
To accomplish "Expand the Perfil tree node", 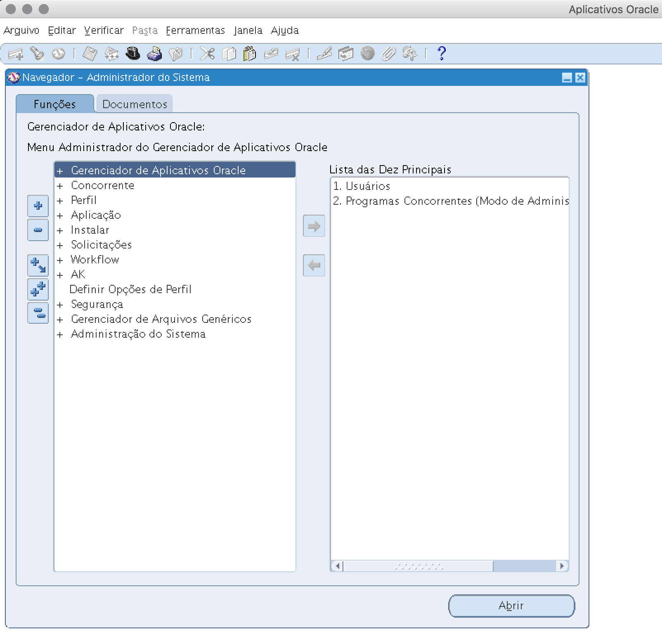I will coord(60,201).
